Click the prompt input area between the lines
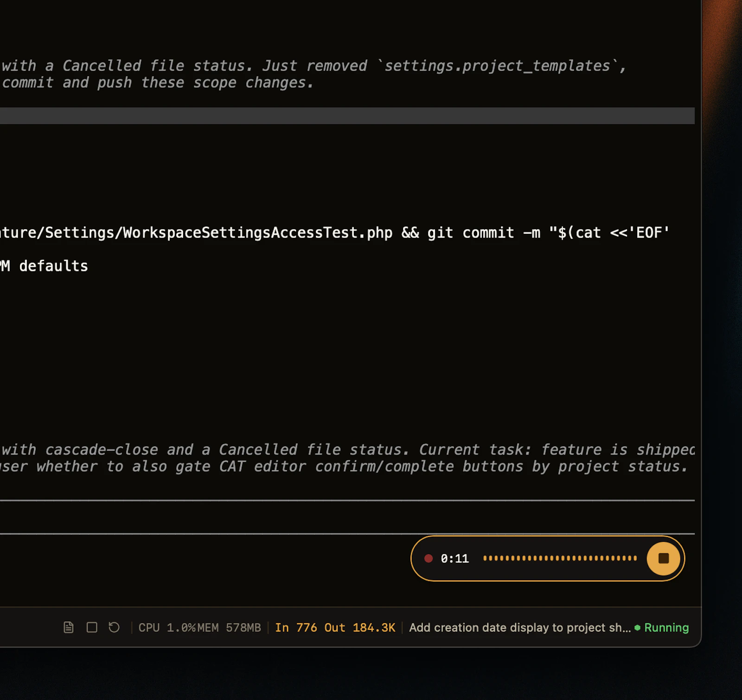The height and width of the screenshot is (700, 742). tap(347, 517)
